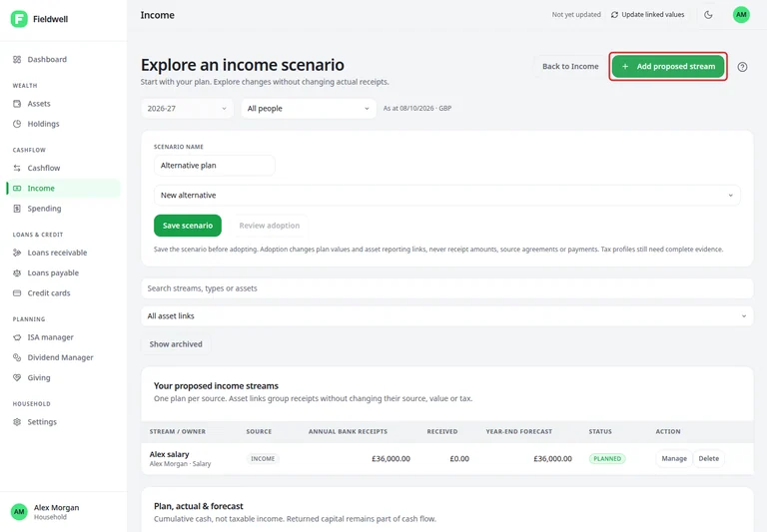The height and width of the screenshot is (532, 767).
Task: Click Back to Income button
Action: [x=570, y=67]
